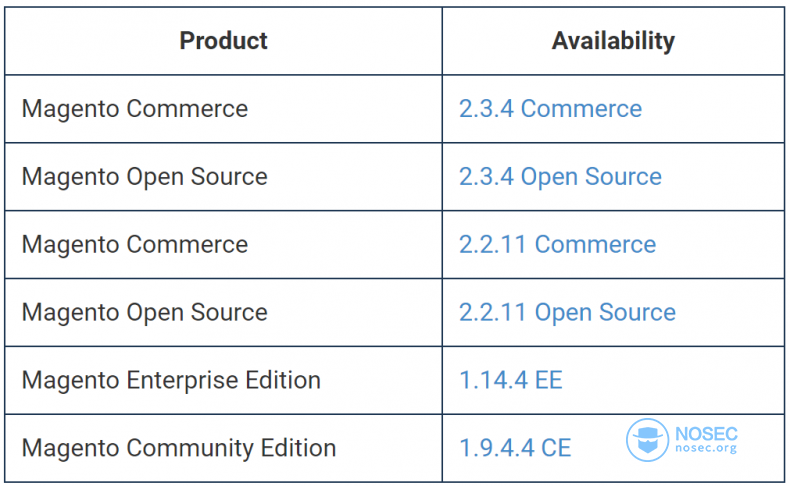The width and height of the screenshot is (790, 486).
Task: Open the 2.3.4 Commerce link
Action: pyautogui.click(x=550, y=109)
